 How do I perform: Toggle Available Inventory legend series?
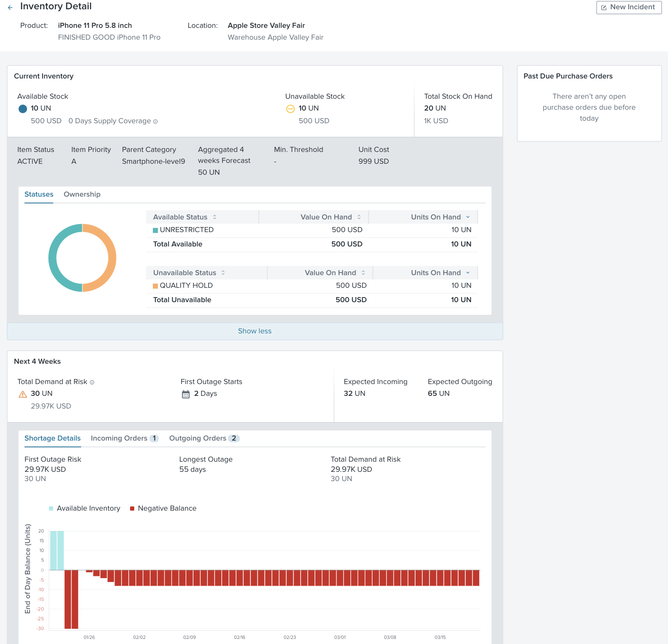pyautogui.click(x=84, y=508)
